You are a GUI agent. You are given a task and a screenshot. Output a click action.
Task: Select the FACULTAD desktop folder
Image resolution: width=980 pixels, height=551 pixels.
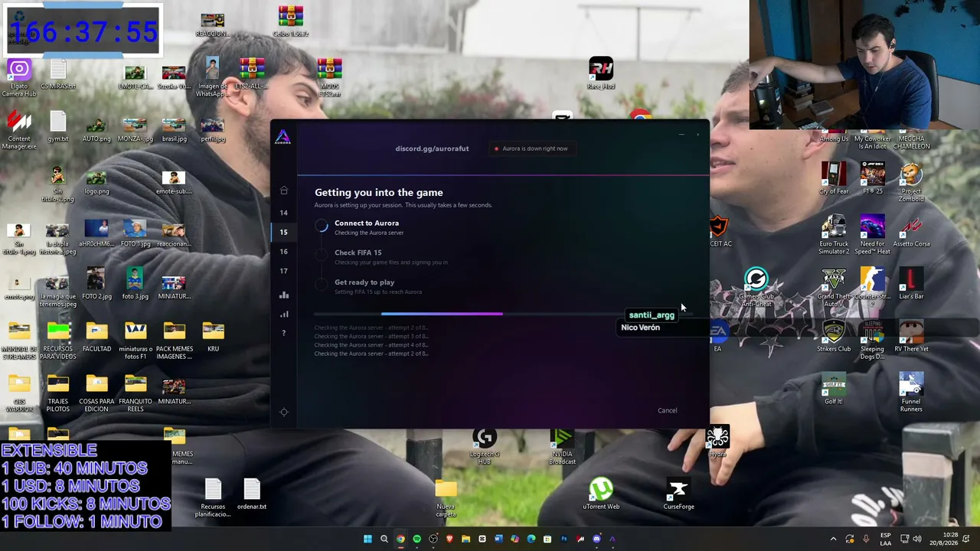coord(96,338)
